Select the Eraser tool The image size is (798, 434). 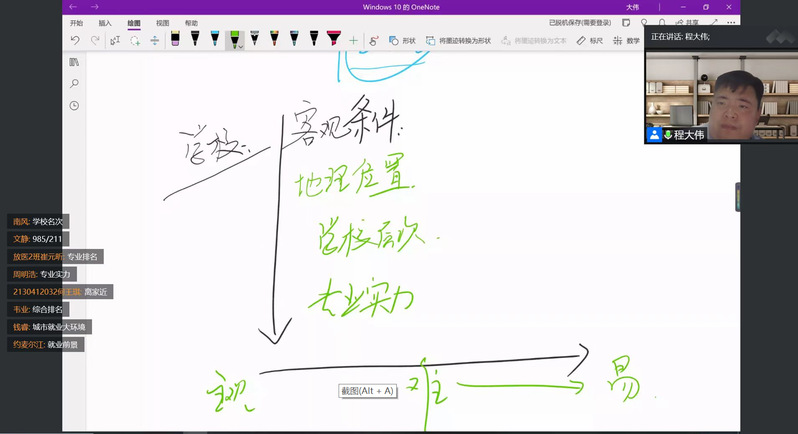tap(176, 40)
